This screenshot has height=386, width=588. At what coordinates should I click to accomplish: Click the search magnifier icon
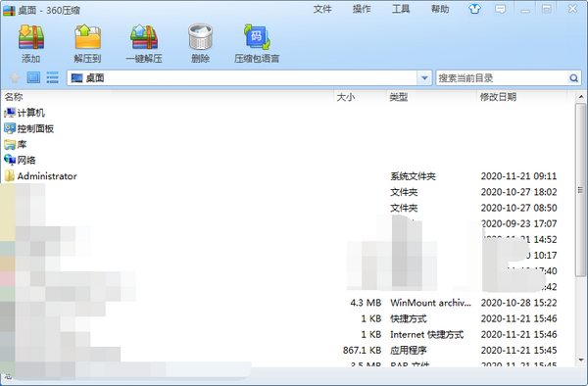point(573,78)
